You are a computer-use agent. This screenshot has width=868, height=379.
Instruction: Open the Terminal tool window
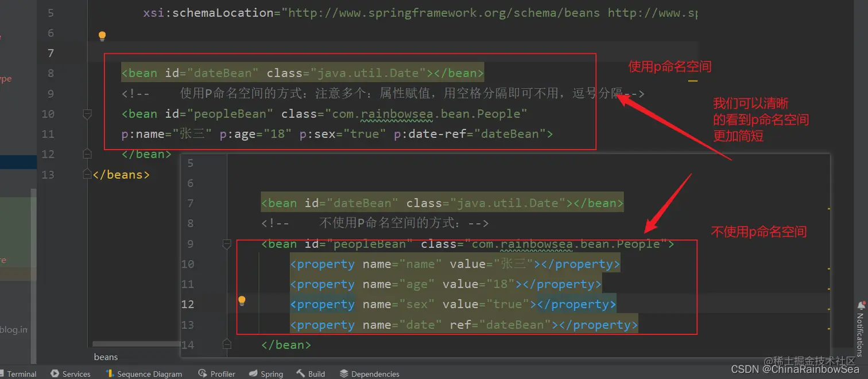tap(18, 374)
